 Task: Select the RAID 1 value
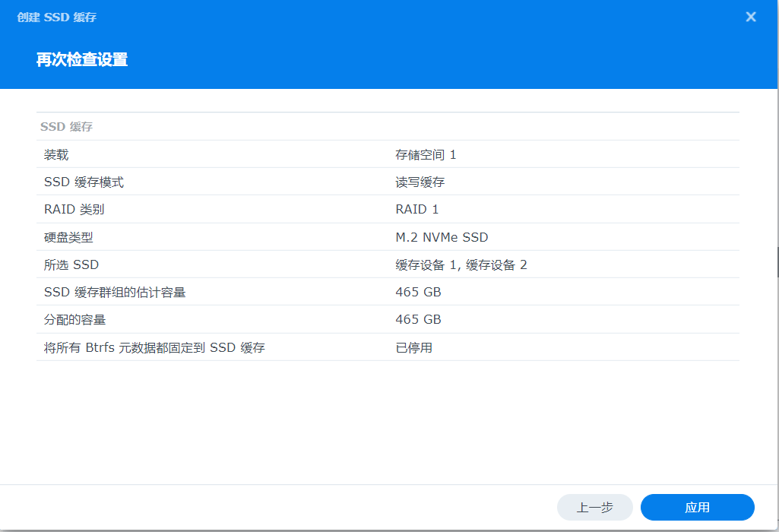[416, 210]
